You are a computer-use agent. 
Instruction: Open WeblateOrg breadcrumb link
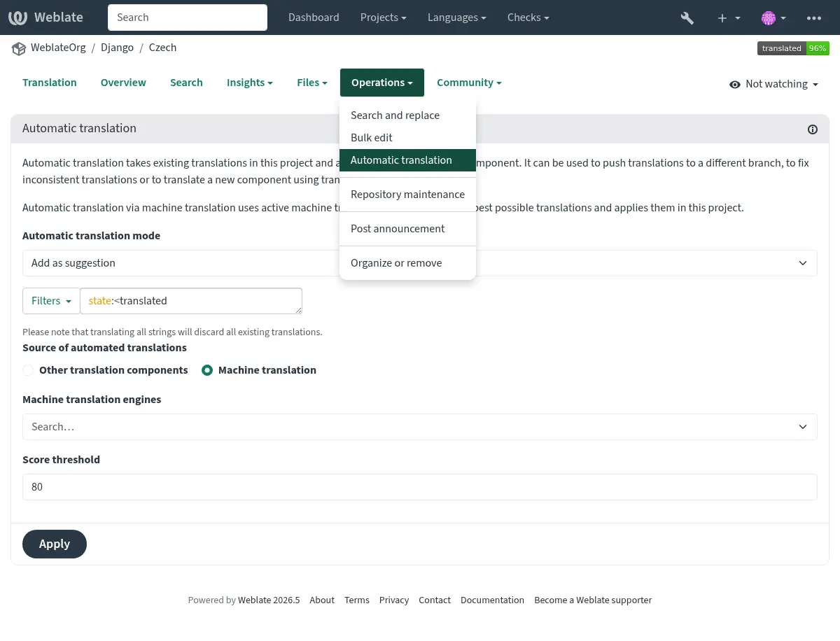[58, 48]
